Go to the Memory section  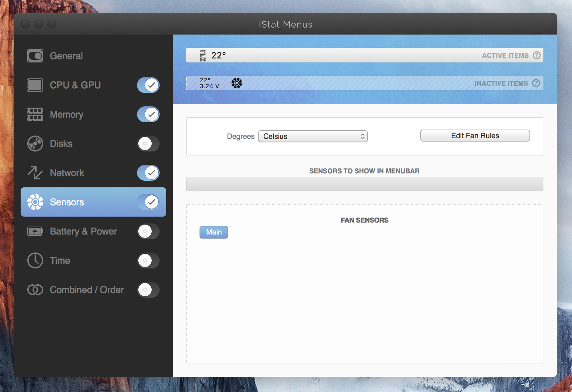pyautogui.click(x=67, y=114)
